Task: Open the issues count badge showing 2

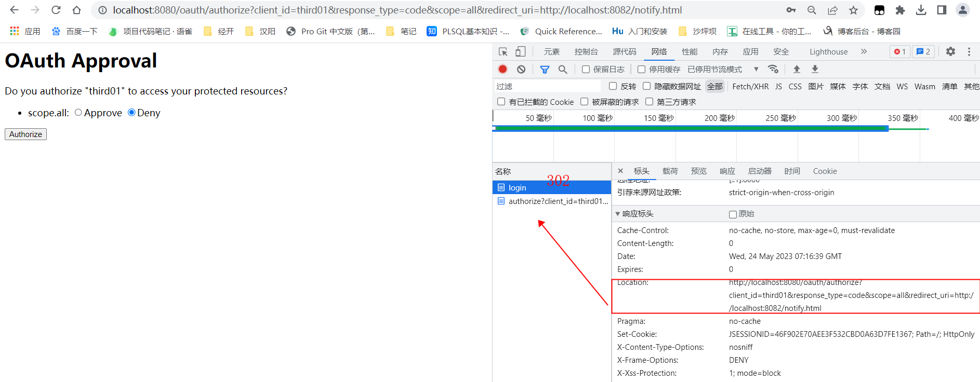Action: (923, 51)
